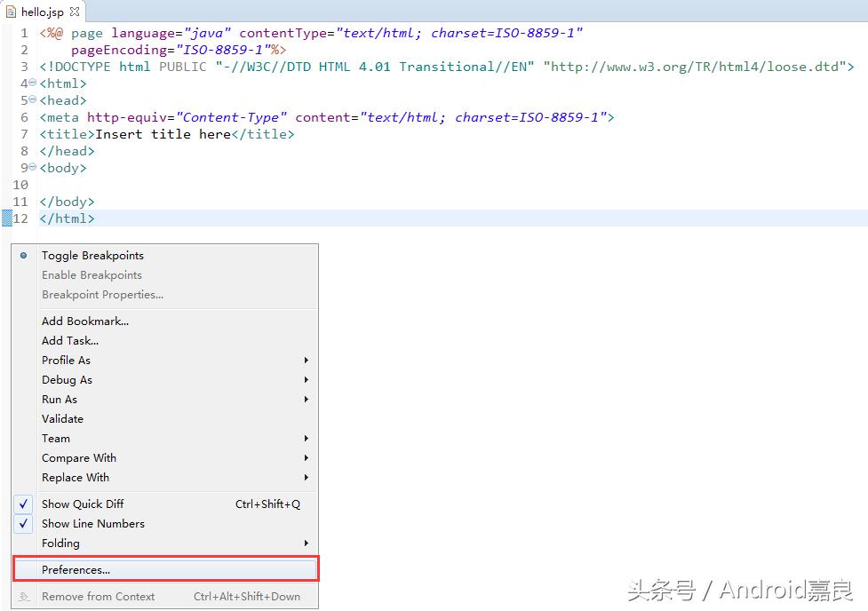868x611 pixels.
Task: Click the Remove from Context icon
Action: (24, 596)
